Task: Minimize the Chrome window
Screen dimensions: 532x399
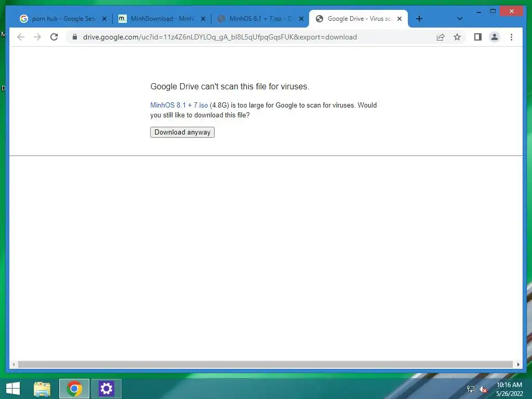Action: tap(478, 11)
